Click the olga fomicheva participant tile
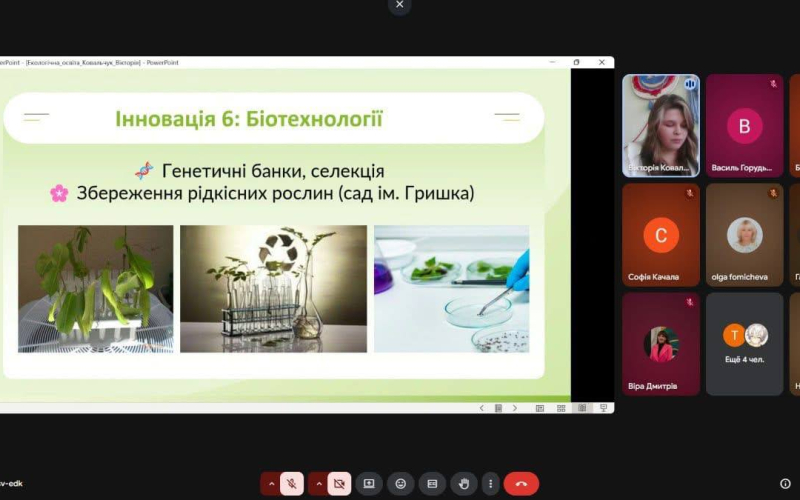 click(744, 236)
